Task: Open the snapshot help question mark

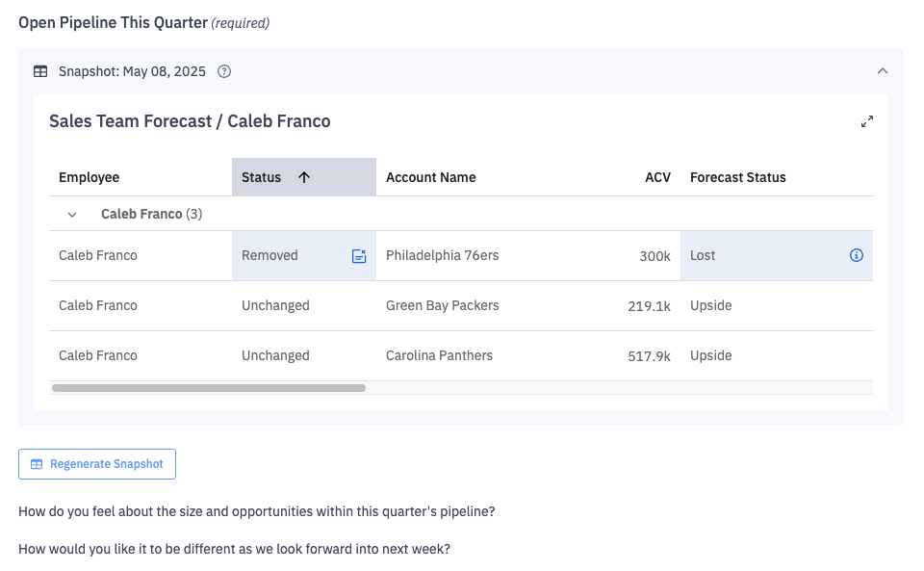Action: click(224, 71)
